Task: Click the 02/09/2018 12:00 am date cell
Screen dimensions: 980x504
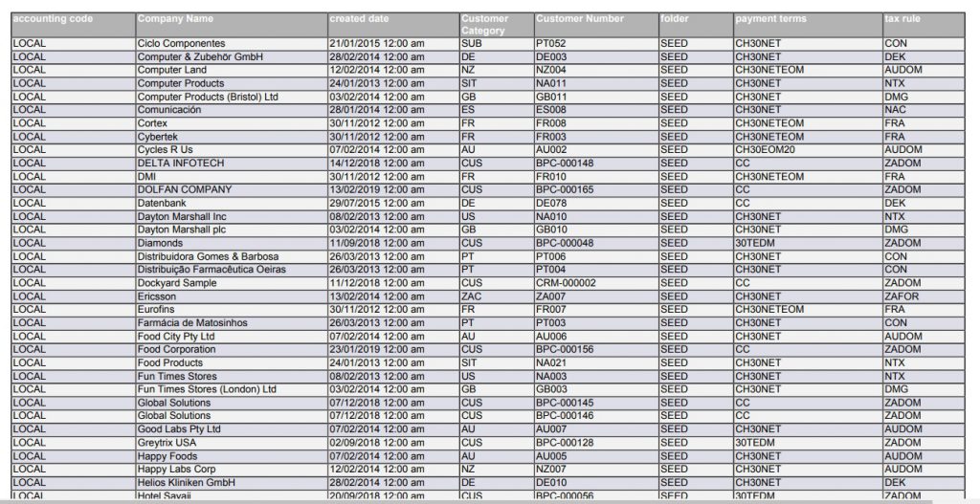Action: [393, 443]
